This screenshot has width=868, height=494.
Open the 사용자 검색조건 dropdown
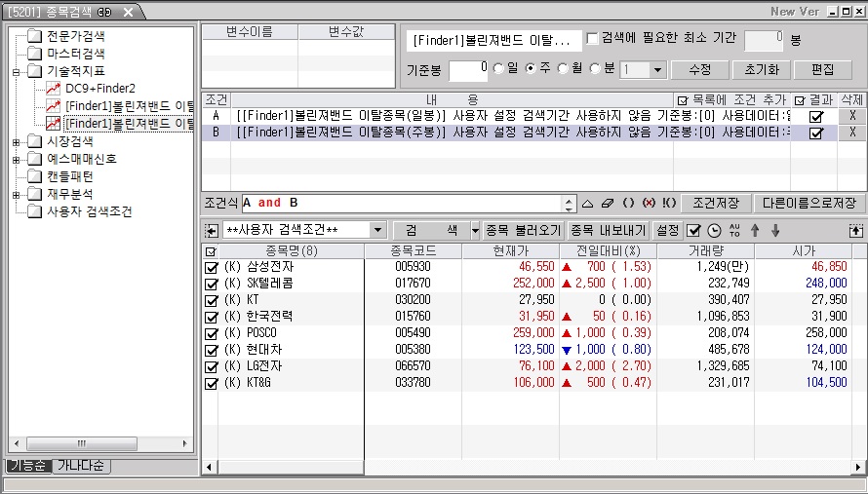pyautogui.click(x=377, y=231)
